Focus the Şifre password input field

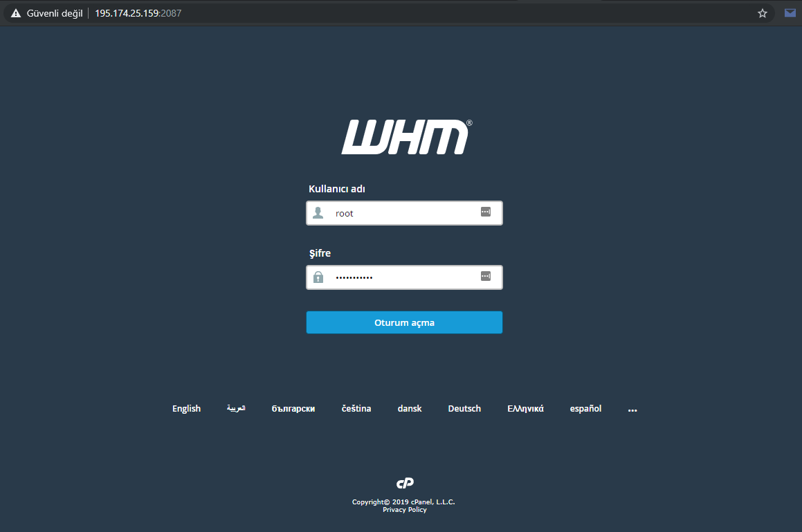click(x=404, y=277)
